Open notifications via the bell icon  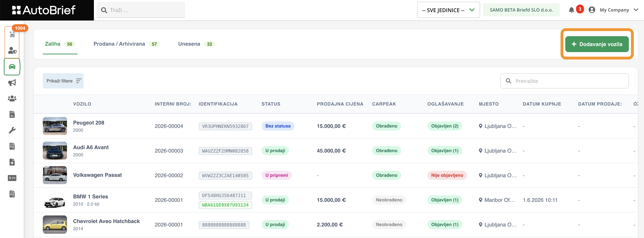pos(571,10)
